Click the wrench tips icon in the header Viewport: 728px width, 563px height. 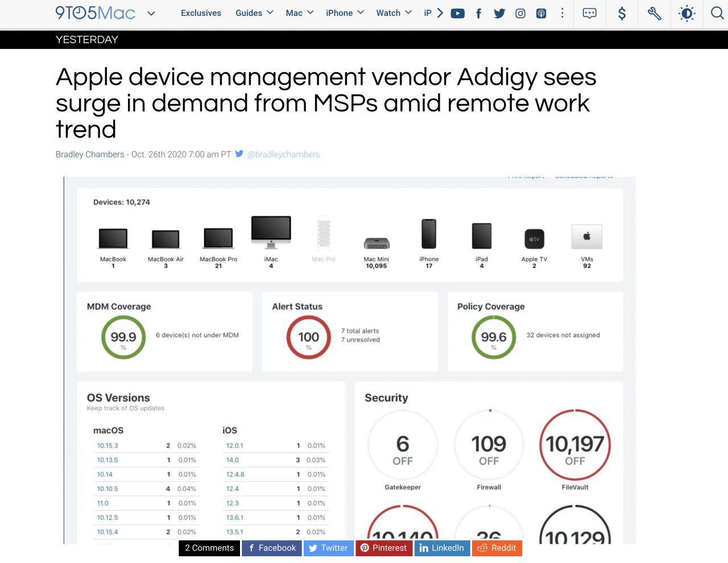coord(653,13)
